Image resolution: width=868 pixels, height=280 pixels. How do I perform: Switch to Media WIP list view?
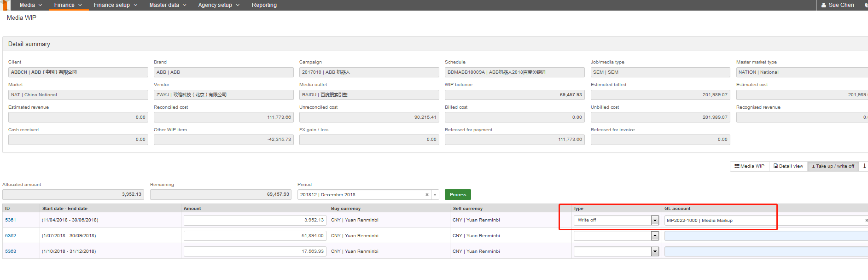pyautogui.click(x=749, y=166)
